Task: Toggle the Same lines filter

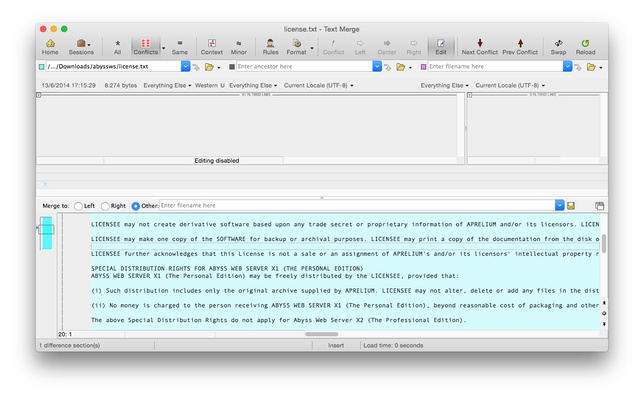Action: point(179,47)
